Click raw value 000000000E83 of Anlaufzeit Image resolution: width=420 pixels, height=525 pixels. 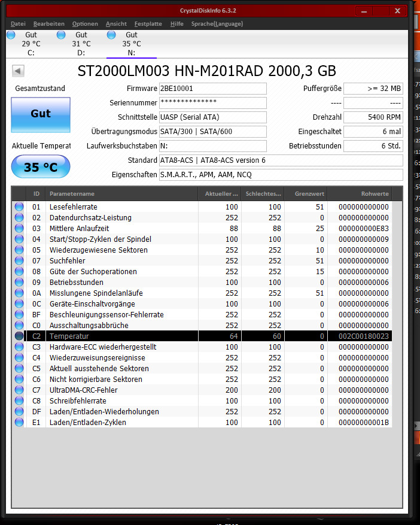pos(363,228)
